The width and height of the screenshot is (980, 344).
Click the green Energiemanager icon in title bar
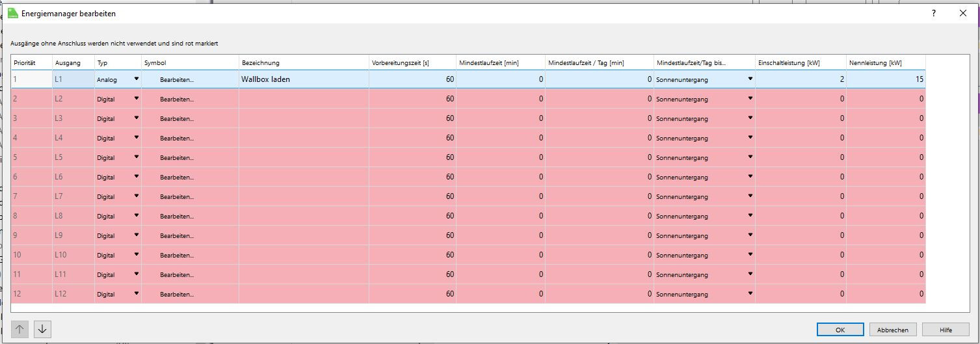click(12, 13)
